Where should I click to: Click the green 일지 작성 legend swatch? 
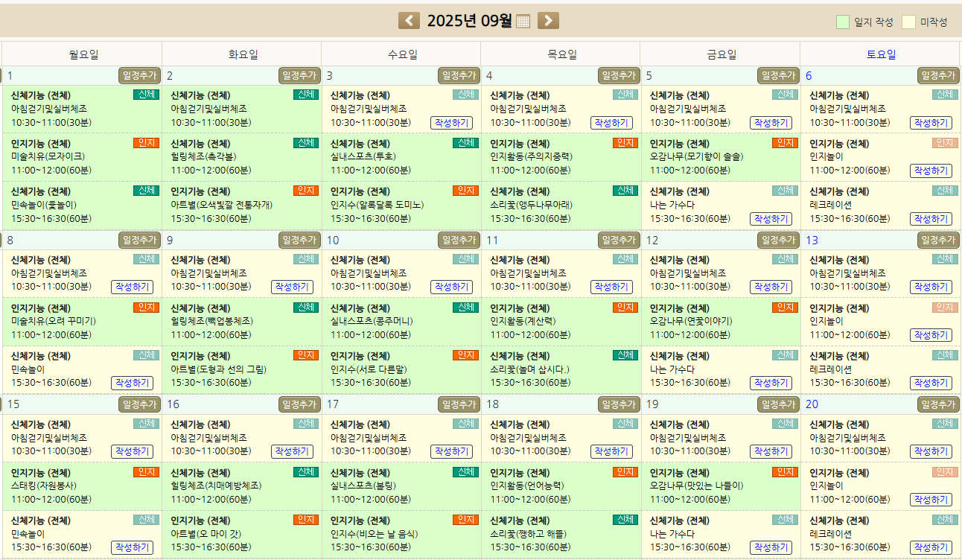tap(842, 22)
